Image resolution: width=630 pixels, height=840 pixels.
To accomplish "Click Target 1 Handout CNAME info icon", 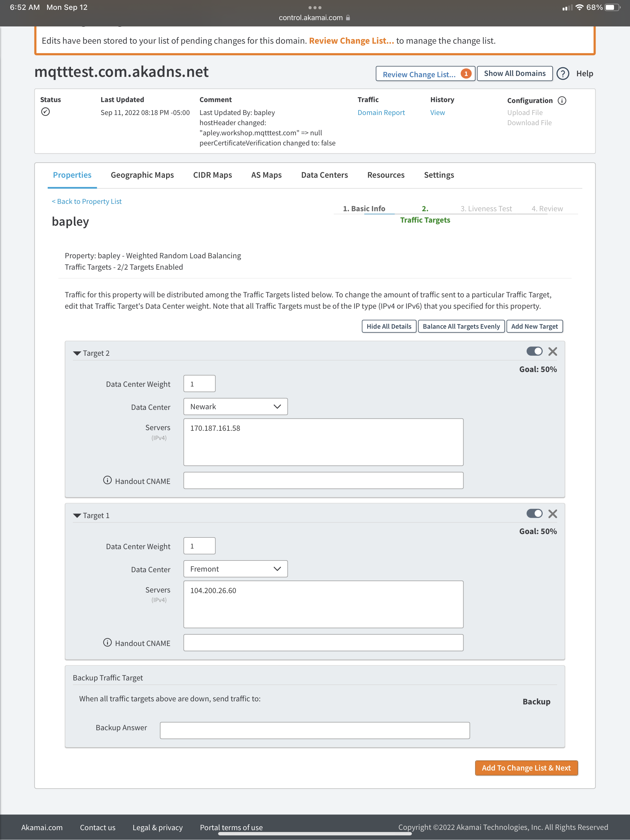I will click(108, 643).
